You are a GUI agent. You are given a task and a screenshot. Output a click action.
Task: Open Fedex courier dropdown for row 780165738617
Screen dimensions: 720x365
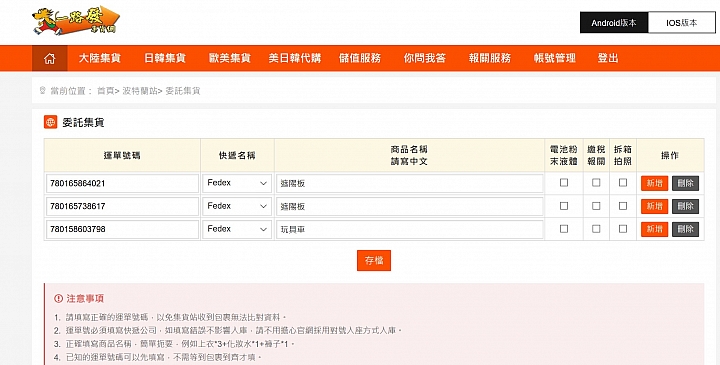237,206
